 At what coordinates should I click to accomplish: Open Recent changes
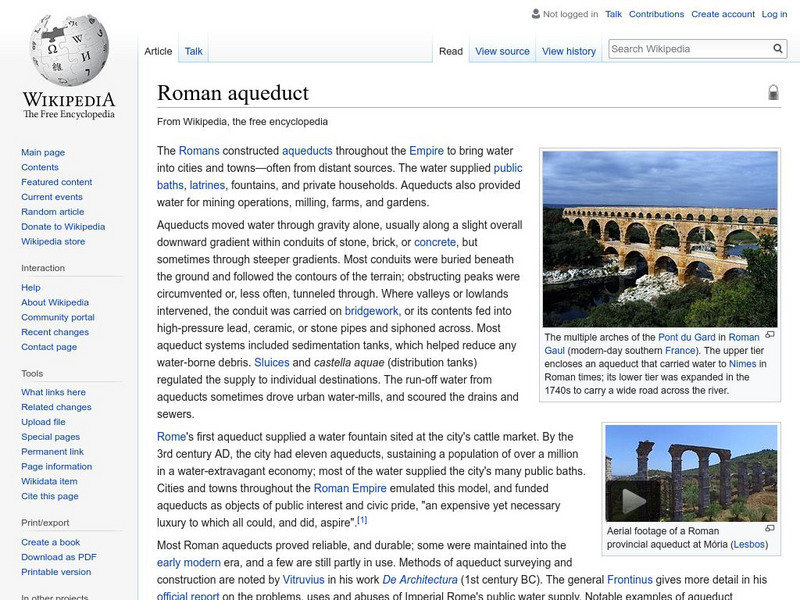(x=55, y=332)
